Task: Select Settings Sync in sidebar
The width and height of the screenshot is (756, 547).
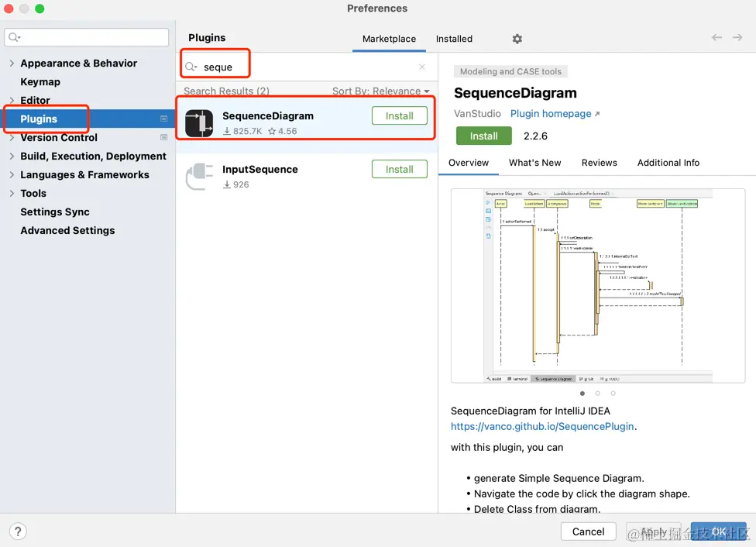Action: coord(55,212)
